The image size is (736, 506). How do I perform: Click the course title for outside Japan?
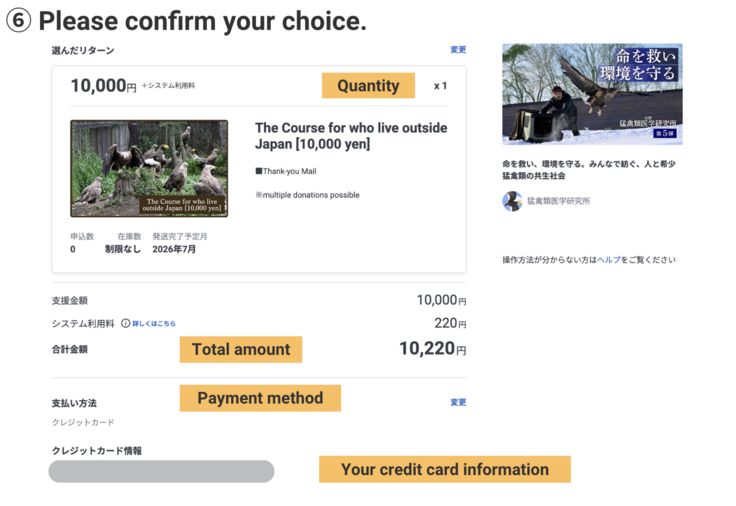[x=351, y=136]
